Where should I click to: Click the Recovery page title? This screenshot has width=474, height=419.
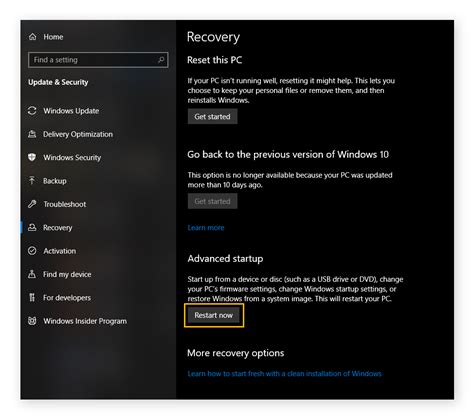coord(213,37)
